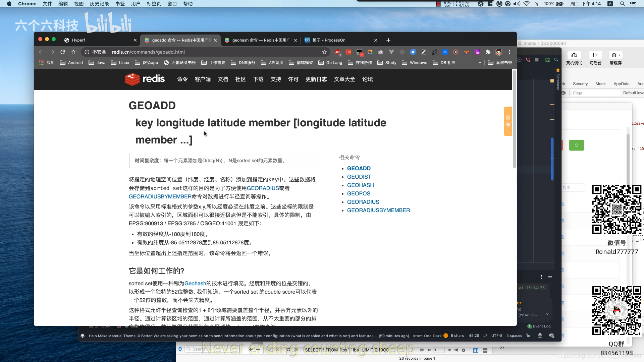Open the Default level dropdown
This screenshot has width=644, height=362.
tap(633, 93)
